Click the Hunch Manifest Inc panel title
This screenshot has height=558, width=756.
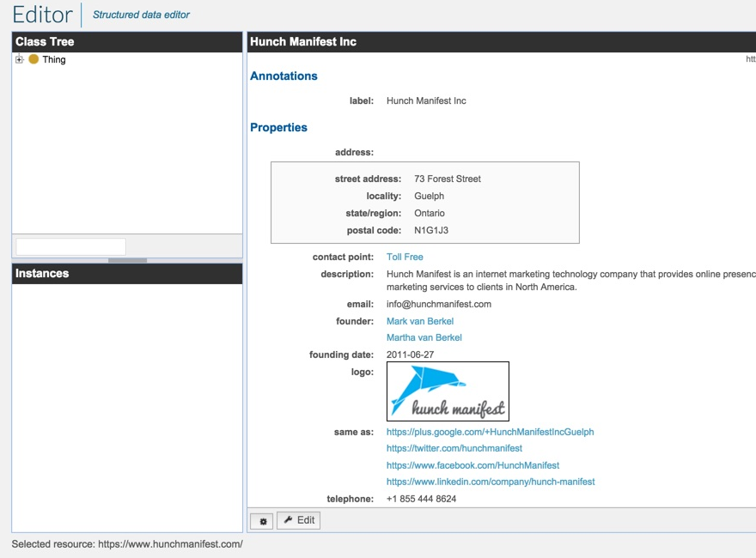(303, 42)
